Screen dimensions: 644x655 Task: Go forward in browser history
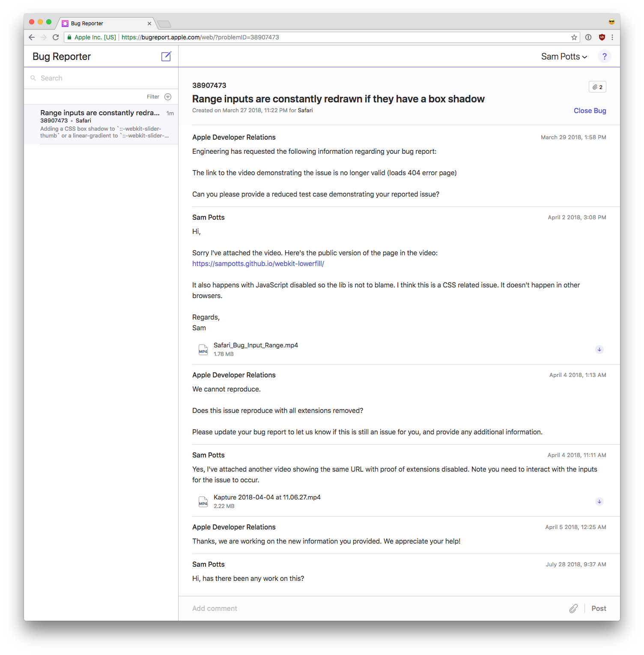[44, 37]
